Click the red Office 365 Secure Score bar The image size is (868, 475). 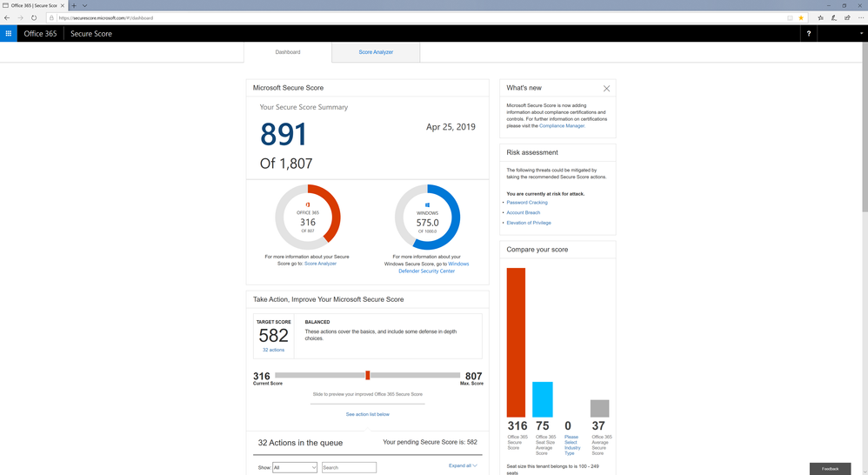[x=516, y=342]
